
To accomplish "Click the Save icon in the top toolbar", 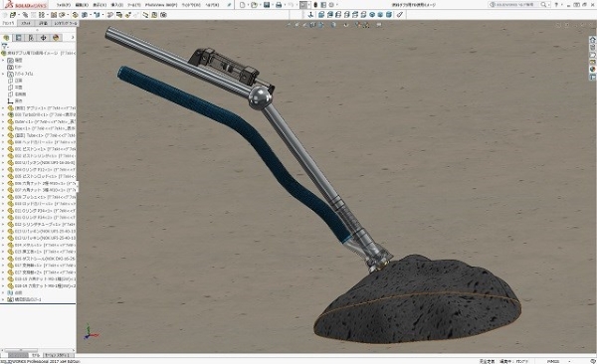I will 267,5.
